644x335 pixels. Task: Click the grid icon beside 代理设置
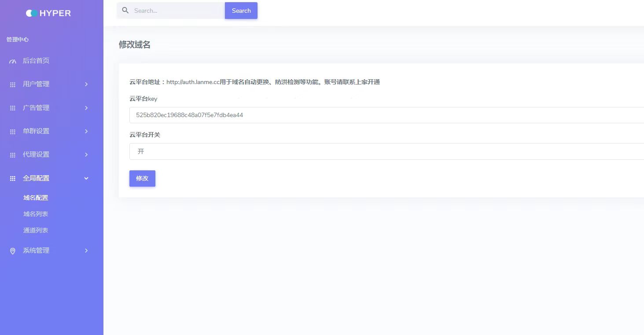[x=13, y=155]
